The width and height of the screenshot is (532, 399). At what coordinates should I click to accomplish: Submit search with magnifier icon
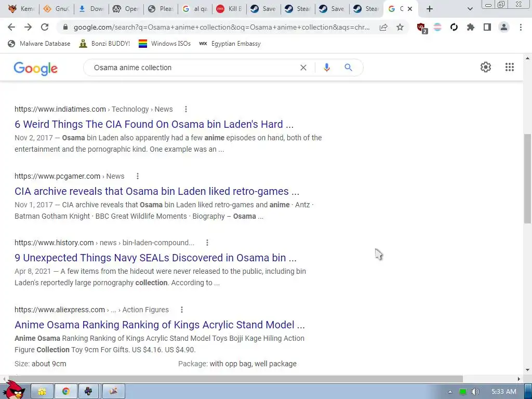[x=348, y=68]
